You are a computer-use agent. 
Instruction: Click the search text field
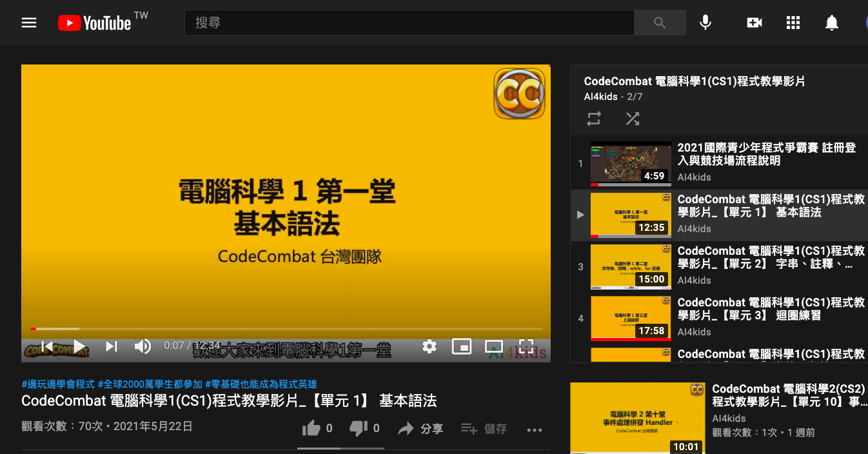[x=409, y=23]
